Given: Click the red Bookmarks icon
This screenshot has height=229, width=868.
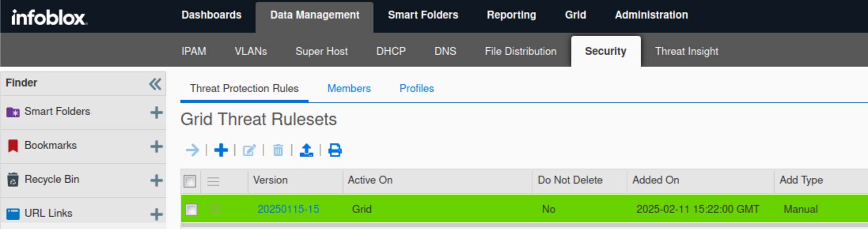Looking at the screenshot, I should (x=13, y=146).
